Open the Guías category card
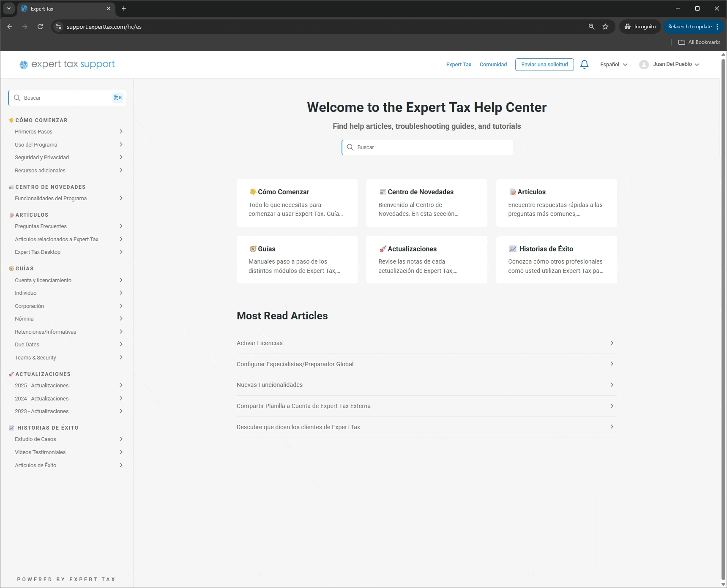The height and width of the screenshot is (588, 727). point(297,260)
